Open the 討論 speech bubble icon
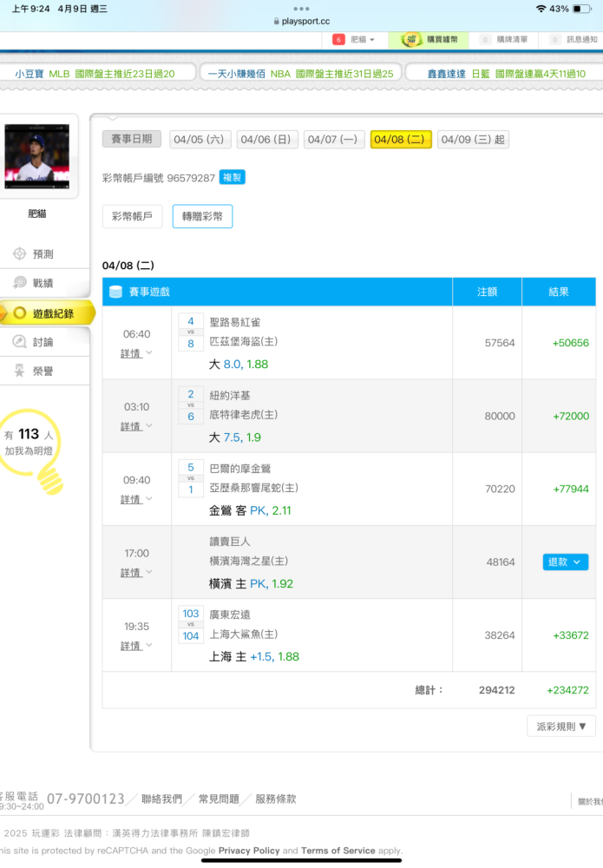603x868 pixels. [x=20, y=342]
